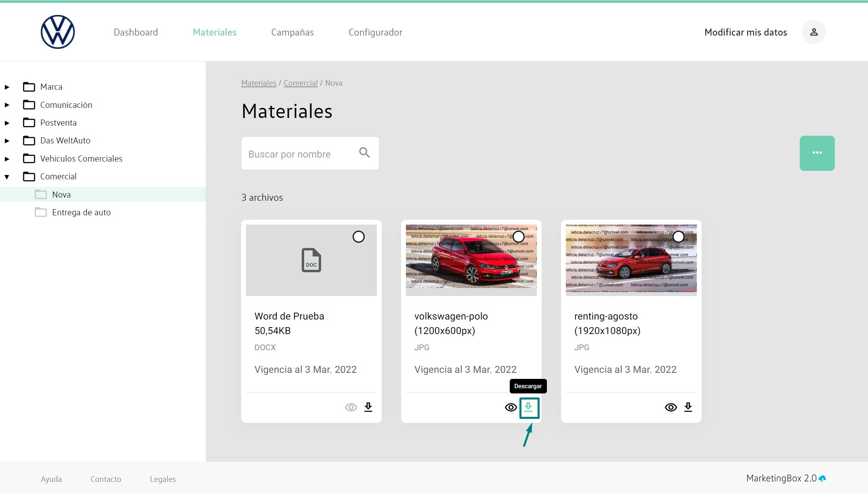Viewport: 868px width, 494px height.
Task: Expand the Marca folder arrow
Action: (7, 87)
